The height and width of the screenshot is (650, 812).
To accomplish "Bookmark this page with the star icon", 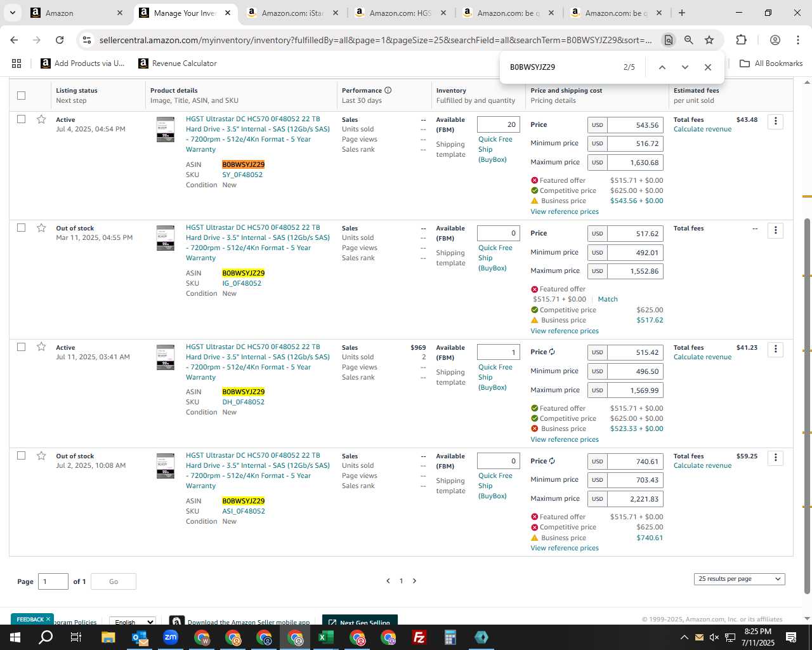I will click(709, 40).
